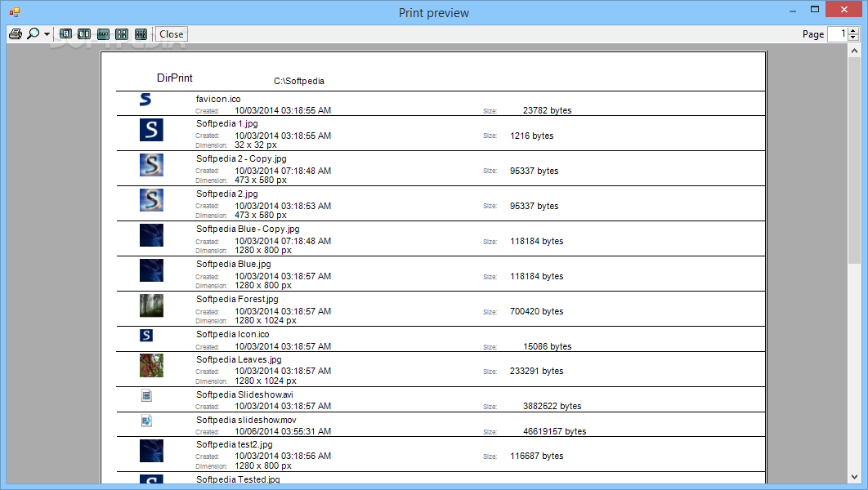
Task: Select four pages view layout
Action: point(122,34)
